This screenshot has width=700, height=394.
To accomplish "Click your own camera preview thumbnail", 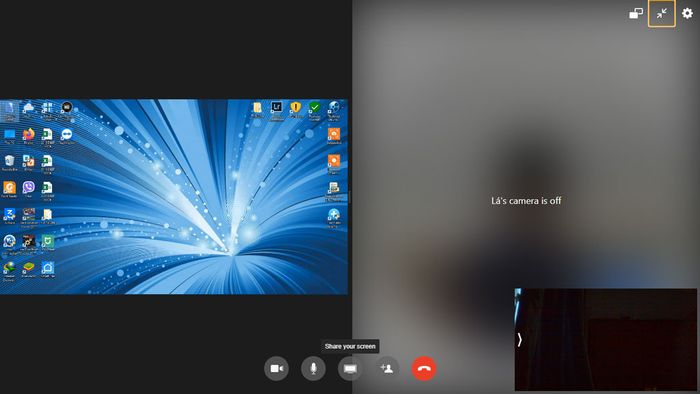I will [x=606, y=340].
